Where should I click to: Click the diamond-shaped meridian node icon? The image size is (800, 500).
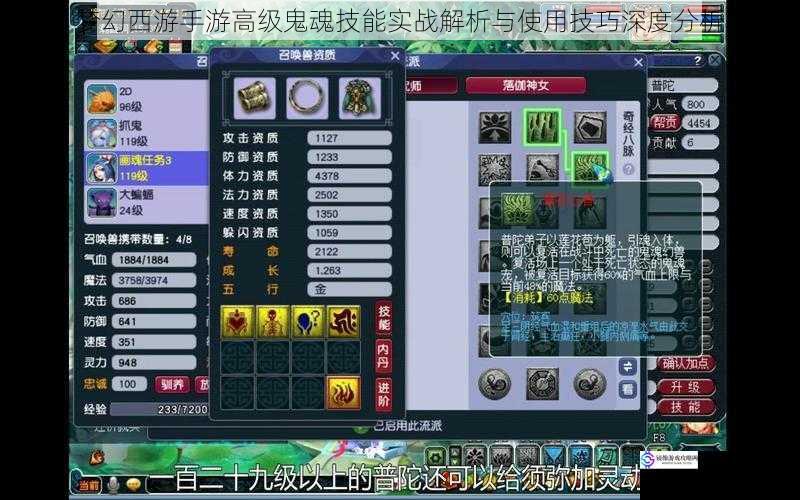(x=590, y=127)
